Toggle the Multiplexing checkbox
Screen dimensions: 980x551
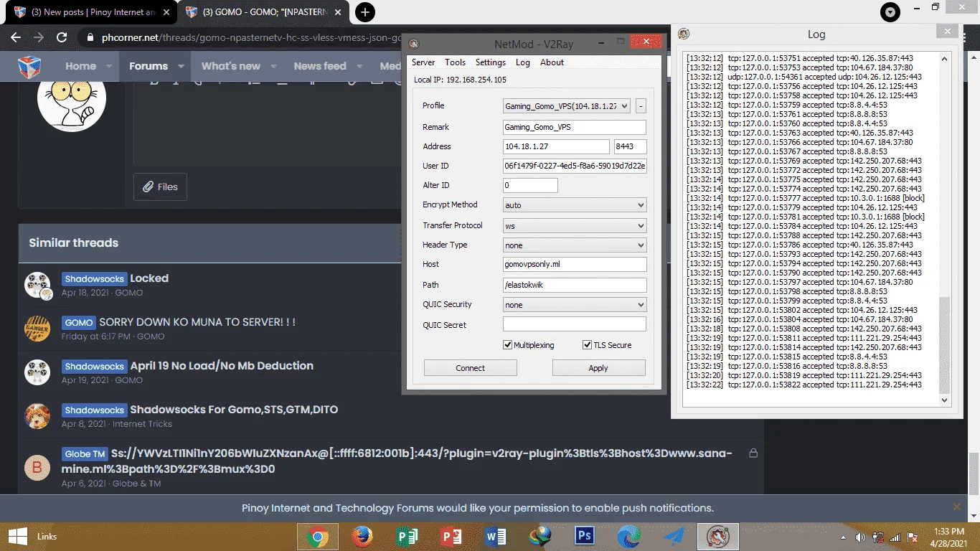pyautogui.click(x=508, y=345)
